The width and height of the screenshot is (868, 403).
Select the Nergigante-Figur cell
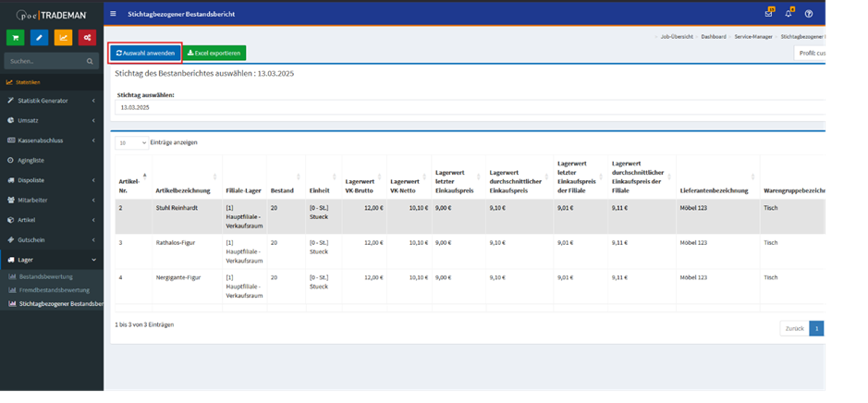[x=187, y=287]
